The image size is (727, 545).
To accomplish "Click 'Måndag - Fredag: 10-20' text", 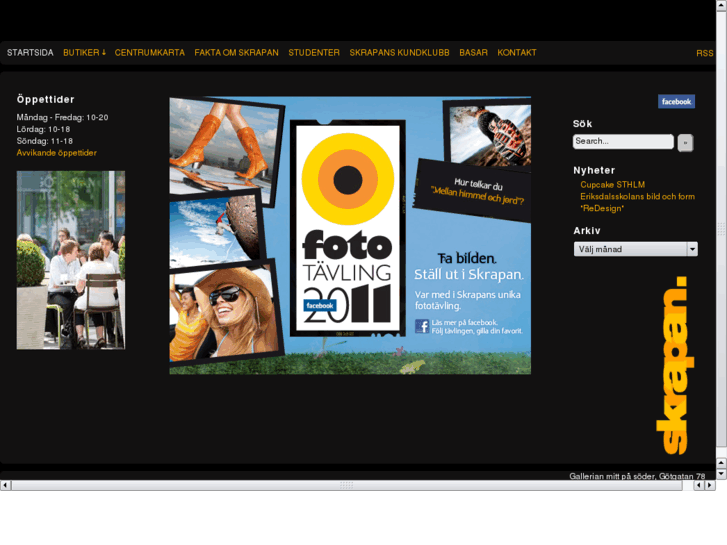I will click(63, 117).
